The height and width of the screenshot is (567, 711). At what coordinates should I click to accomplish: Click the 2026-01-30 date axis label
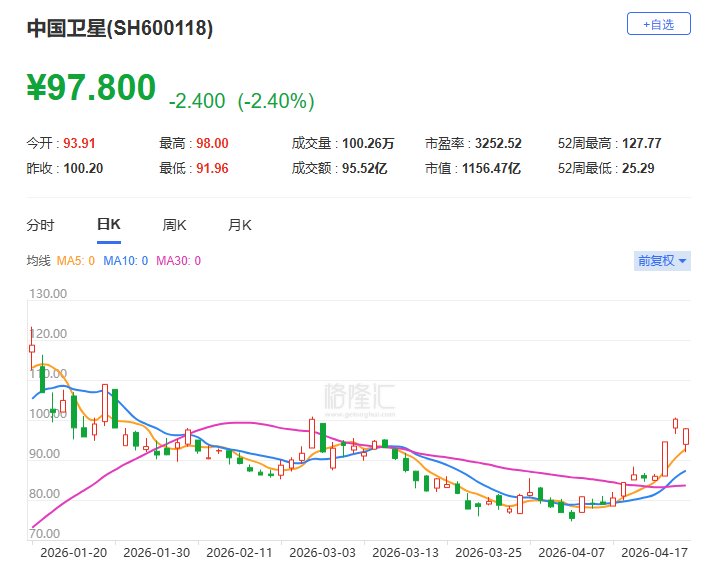coord(156,553)
